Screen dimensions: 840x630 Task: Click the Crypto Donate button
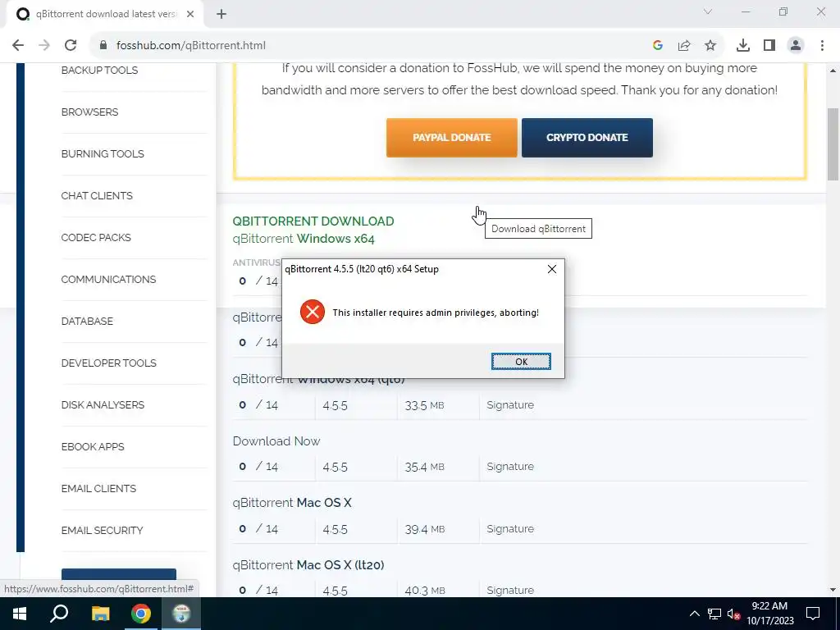pyautogui.click(x=587, y=138)
